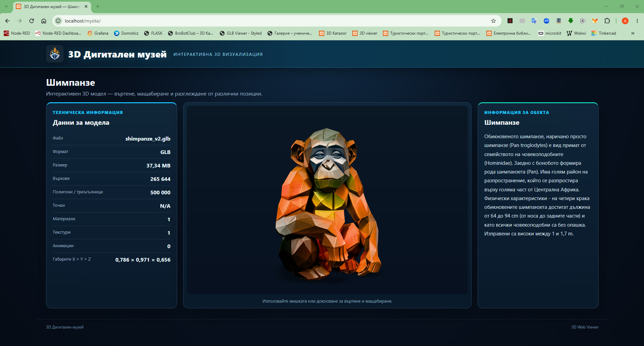Click the 3D Digital Museum logo icon

click(55, 54)
